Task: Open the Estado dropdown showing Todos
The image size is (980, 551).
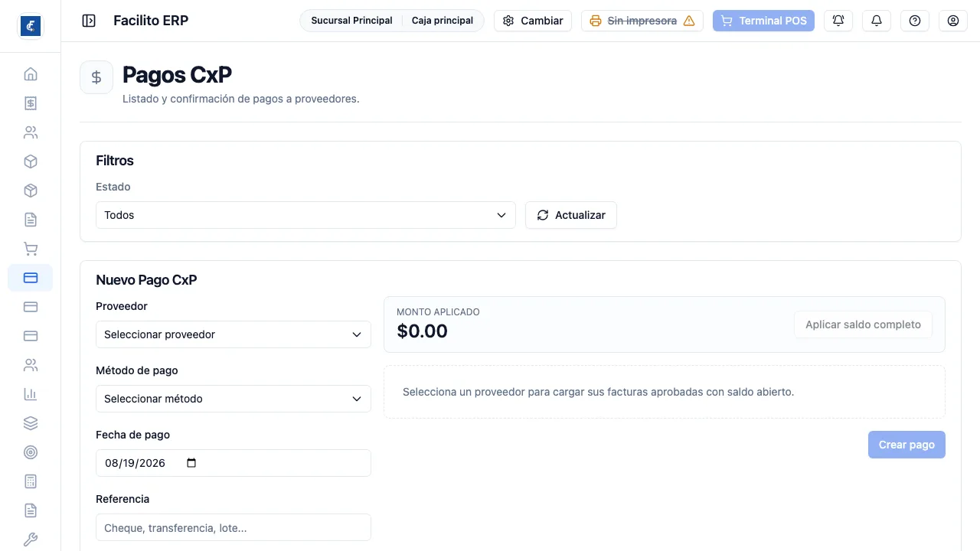Action: click(x=305, y=215)
